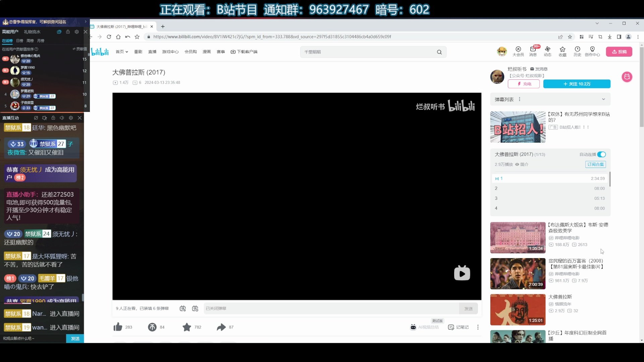Open 大会员 membership icon
644x362 pixels.
[518, 51]
